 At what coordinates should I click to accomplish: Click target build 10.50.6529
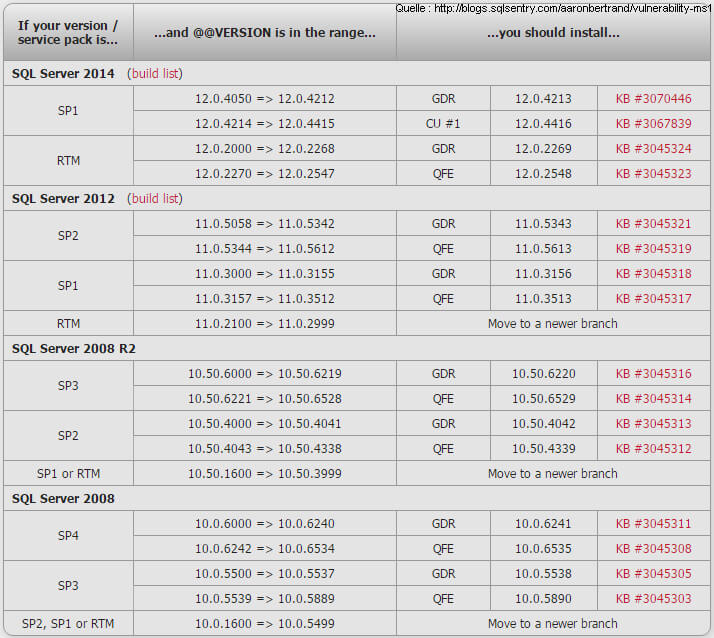[544, 399]
